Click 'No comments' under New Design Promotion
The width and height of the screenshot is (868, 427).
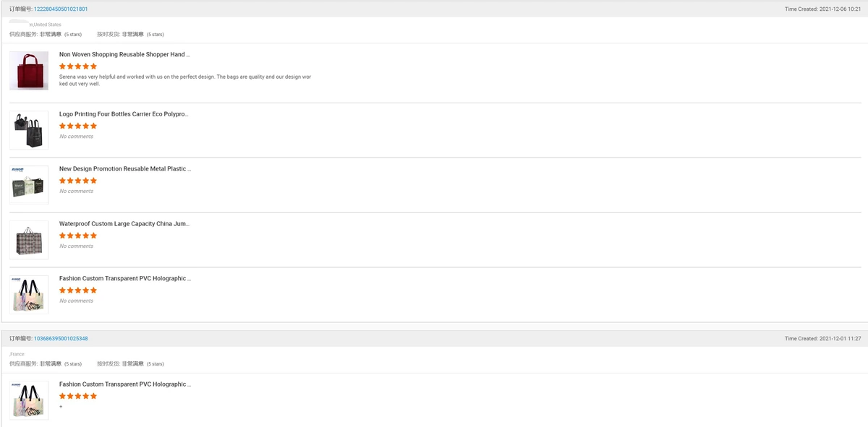pyautogui.click(x=76, y=191)
